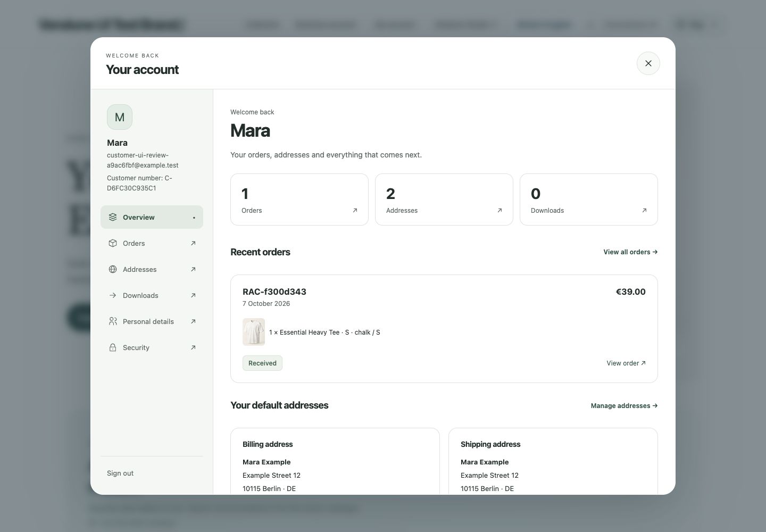Click the Recent orders heading

coord(260,252)
